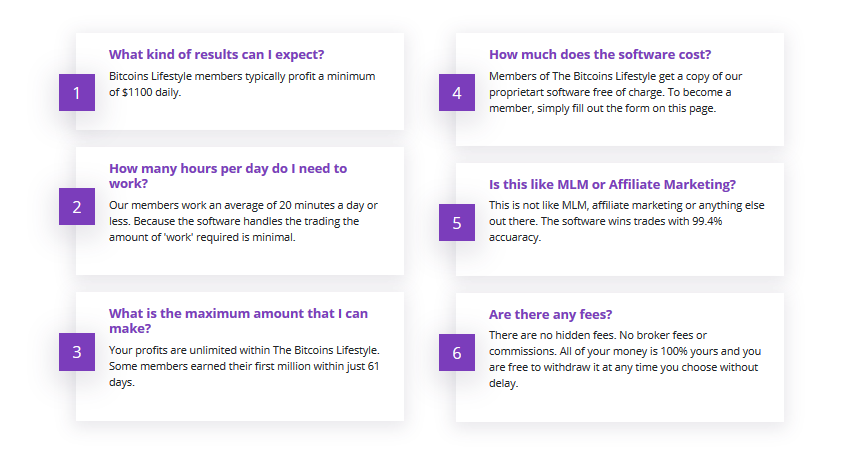This screenshot has width=857, height=456.
Task: Click 'How much does the software cost?' heading
Action: (x=600, y=55)
